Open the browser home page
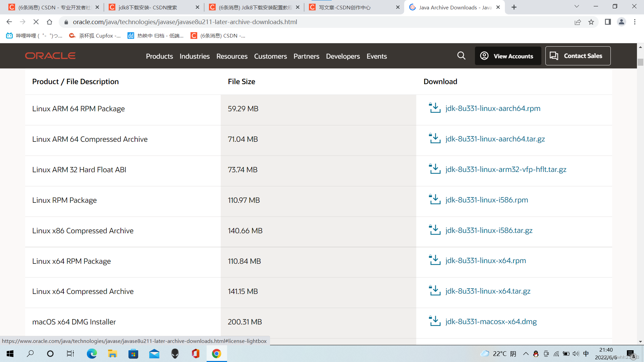The width and height of the screenshot is (644, 362). pyautogui.click(x=49, y=22)
